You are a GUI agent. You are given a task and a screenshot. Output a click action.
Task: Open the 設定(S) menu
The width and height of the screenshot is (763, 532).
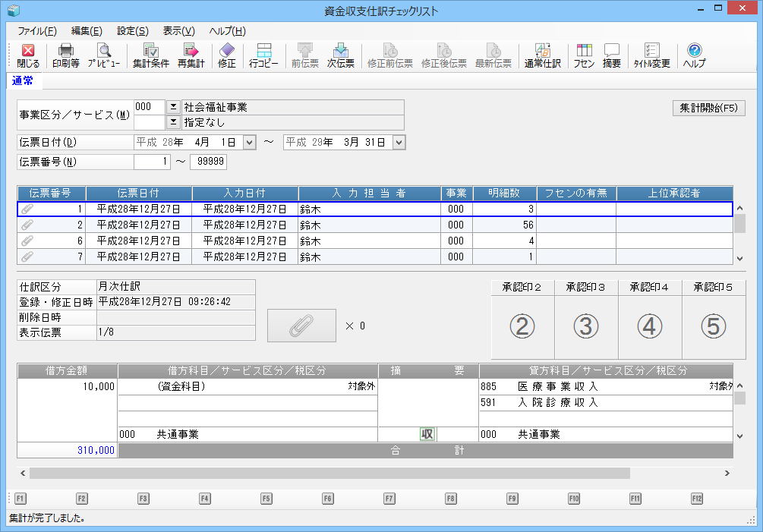coord(133,31)
